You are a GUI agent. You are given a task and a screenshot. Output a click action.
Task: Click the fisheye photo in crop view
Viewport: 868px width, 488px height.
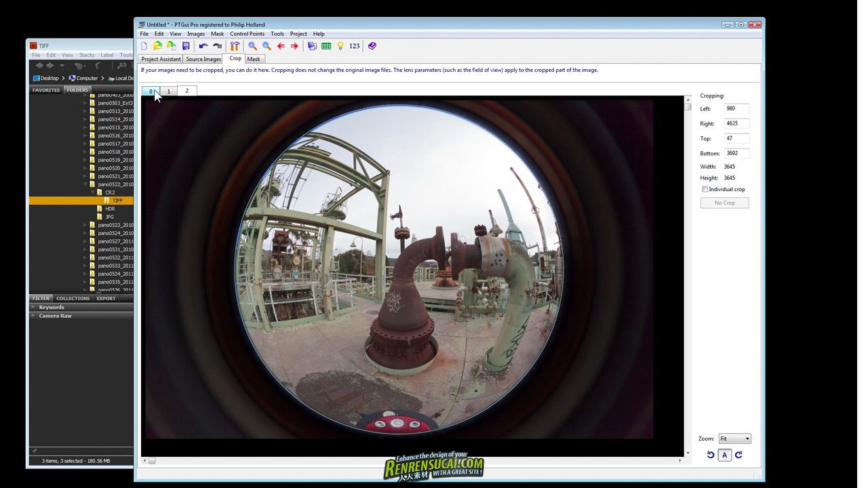pos(399,269)
